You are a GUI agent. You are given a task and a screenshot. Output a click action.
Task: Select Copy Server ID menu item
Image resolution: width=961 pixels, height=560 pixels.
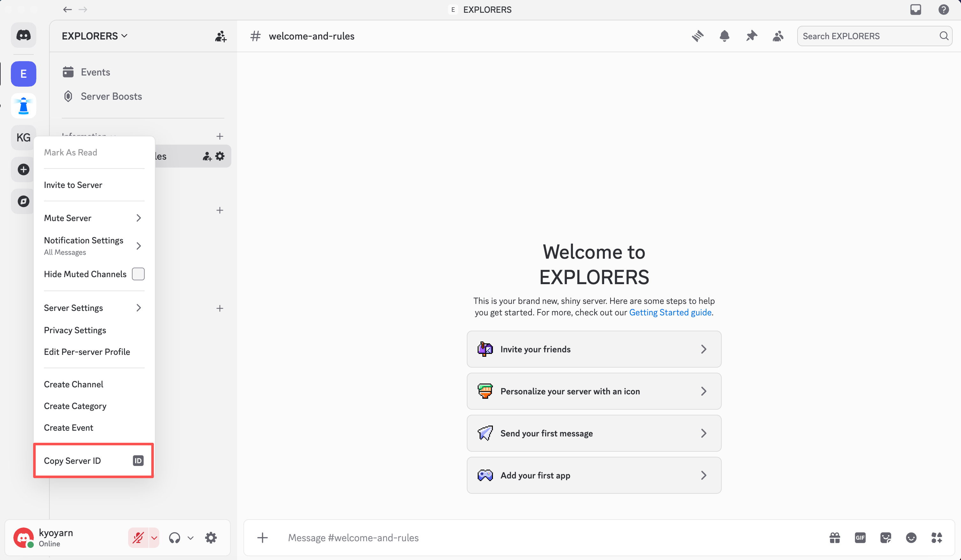click(x=94, y=461)
